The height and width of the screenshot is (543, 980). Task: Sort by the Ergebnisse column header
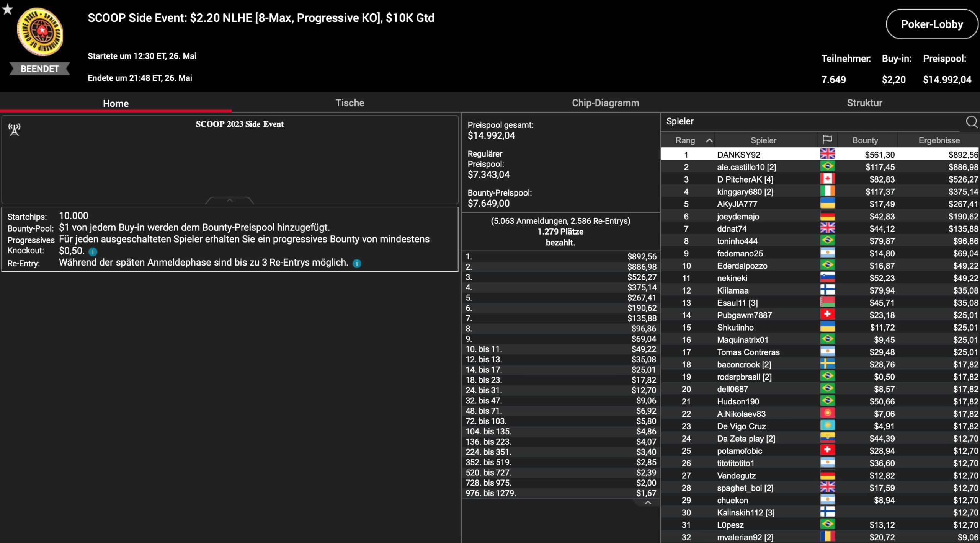click(939, 140)
